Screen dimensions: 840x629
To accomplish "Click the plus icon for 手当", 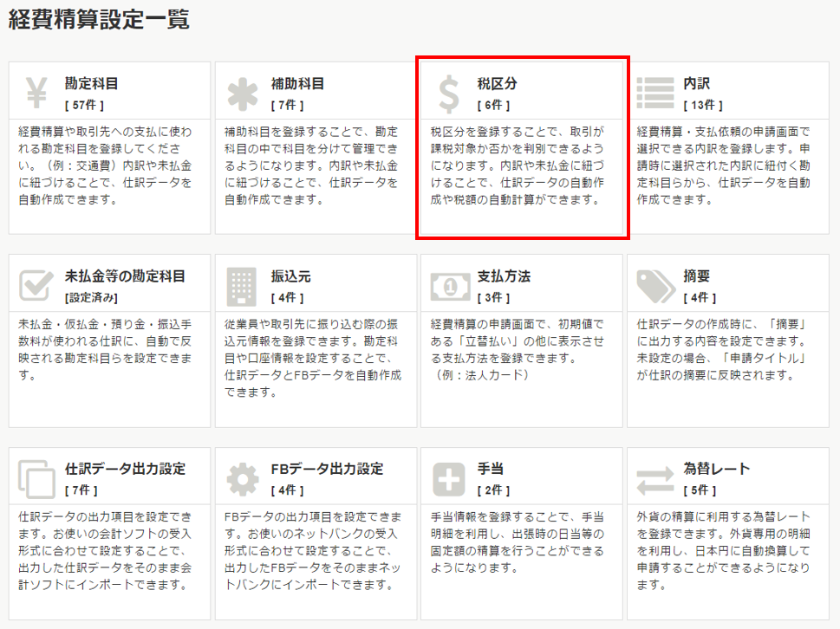I will pyautogui.click(x=449, y=477).
